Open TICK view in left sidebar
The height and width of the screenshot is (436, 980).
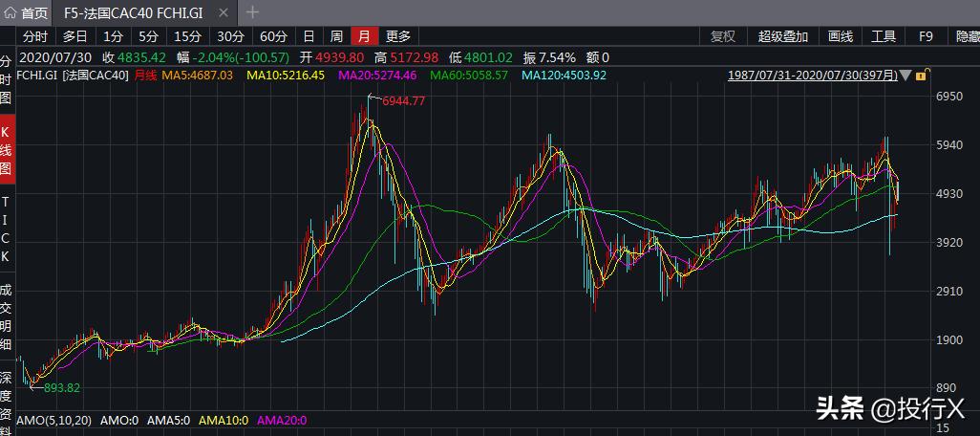point(6,229)
